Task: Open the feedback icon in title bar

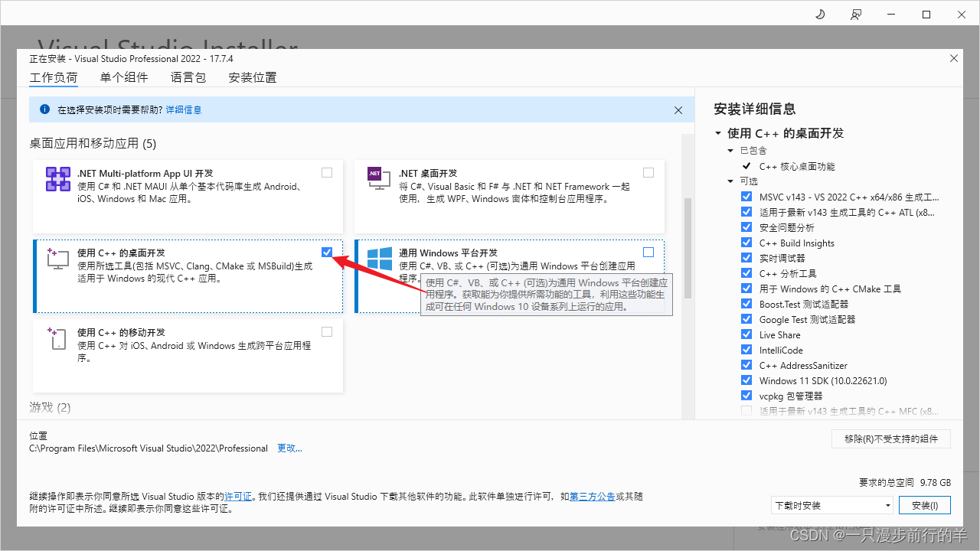Action: 855,15
